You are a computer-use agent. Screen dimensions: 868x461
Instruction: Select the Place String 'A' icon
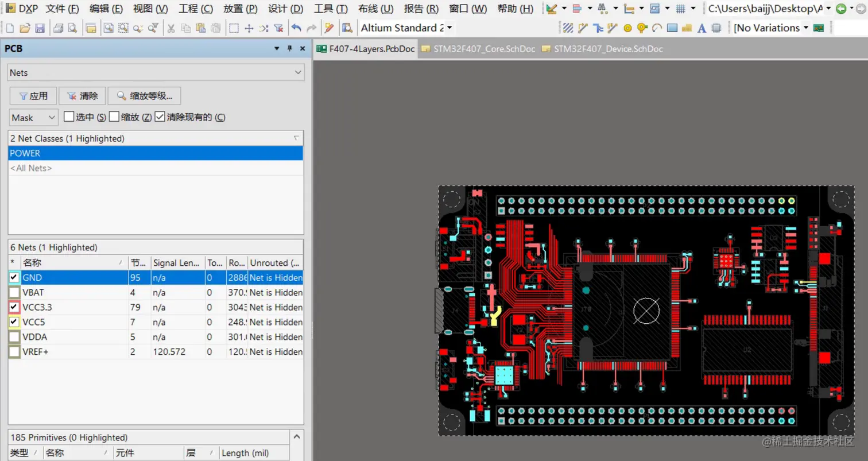(x=702, y=28)
